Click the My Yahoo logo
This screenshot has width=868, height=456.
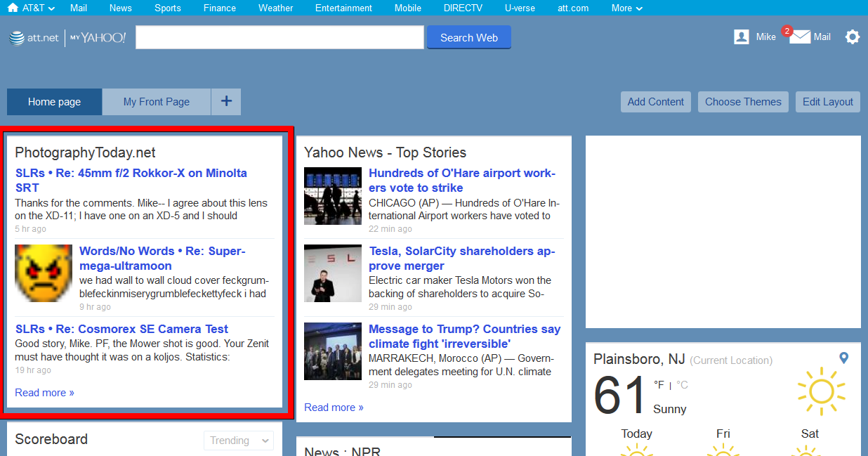click(98, 38)
